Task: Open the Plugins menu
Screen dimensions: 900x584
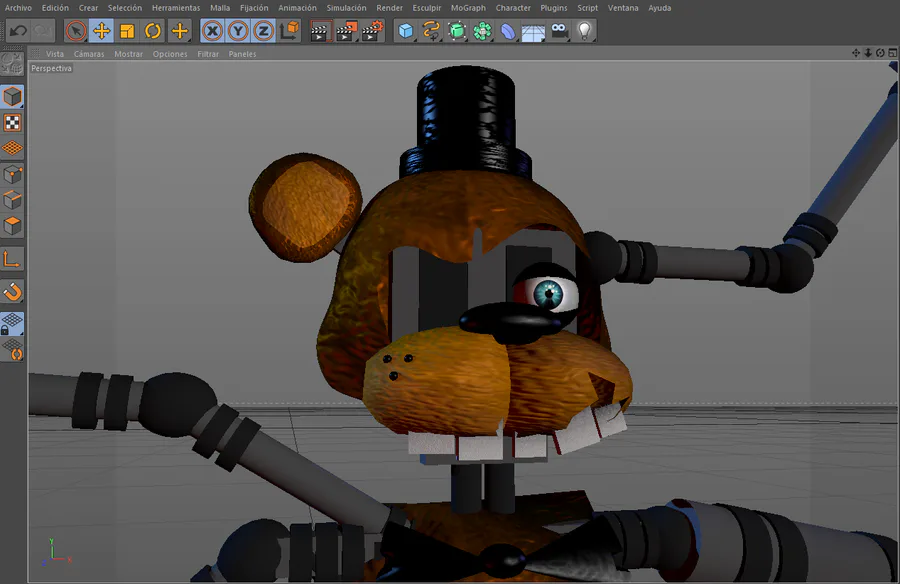Action: (554, 8)
